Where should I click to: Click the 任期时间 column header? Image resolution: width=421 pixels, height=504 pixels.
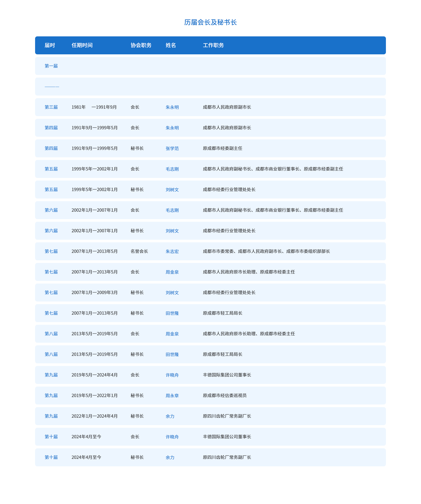(82, 45)
